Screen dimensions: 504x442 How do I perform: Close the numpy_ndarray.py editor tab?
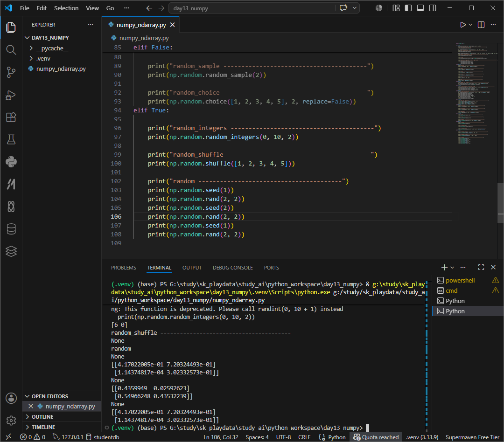click(173, 25)
